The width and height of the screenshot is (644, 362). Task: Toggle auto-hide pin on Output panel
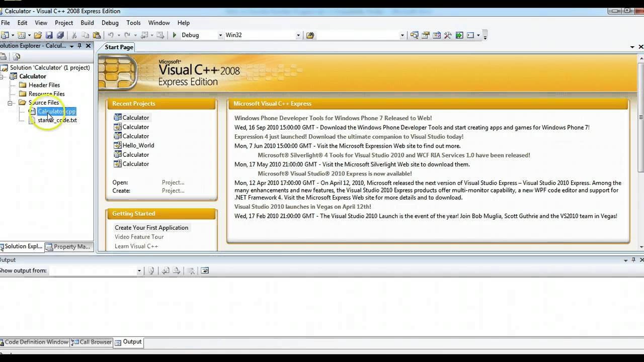633,260
